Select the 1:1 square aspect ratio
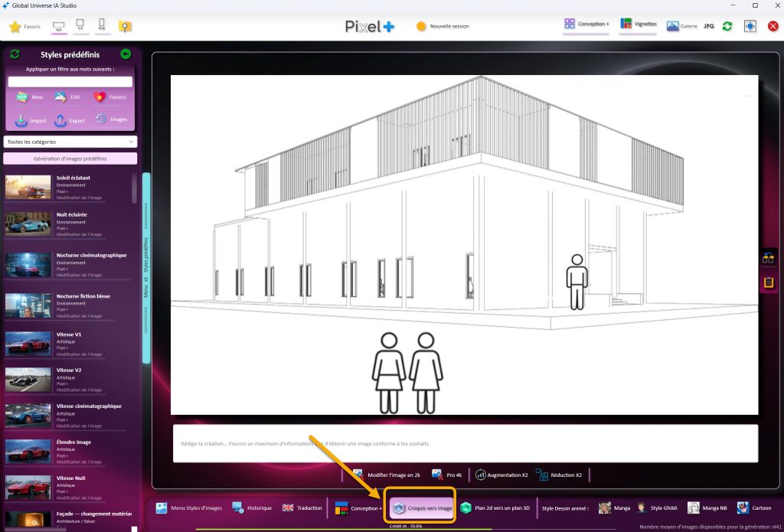This screenshot has width=784, height=532. tap(80, 27)
